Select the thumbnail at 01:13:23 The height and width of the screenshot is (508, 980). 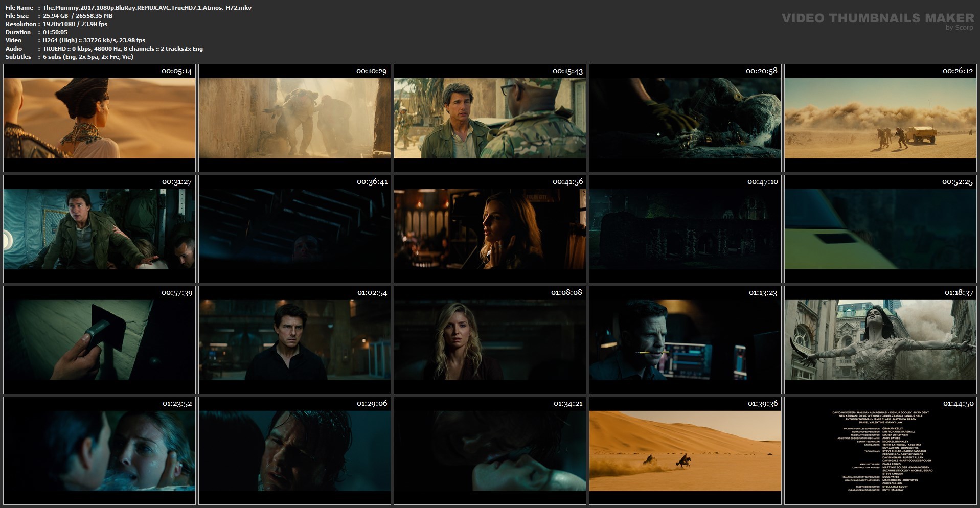point(685,340)
